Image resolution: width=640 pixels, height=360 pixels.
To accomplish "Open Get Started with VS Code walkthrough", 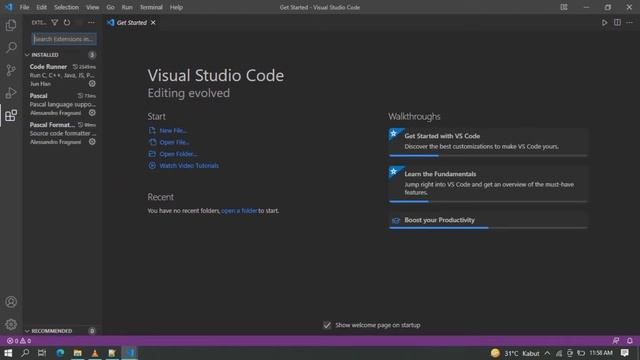I will [x=488, y=142].
